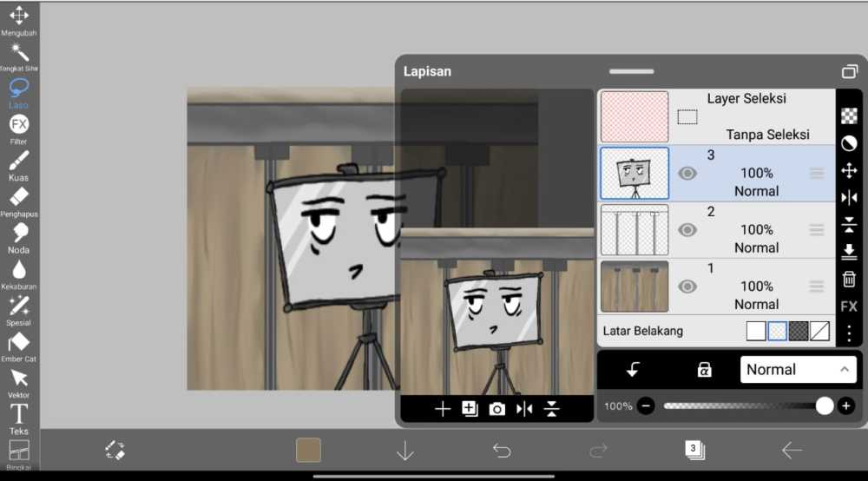Redo the last action
Screen dimensions: 868x481
pyautogui.click(x=598, y=451)
